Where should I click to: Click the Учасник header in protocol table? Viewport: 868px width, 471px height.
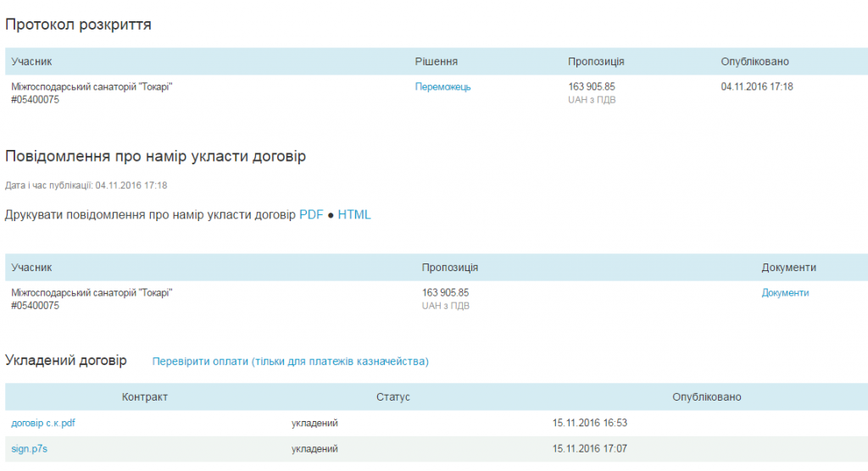pos(32,62)
